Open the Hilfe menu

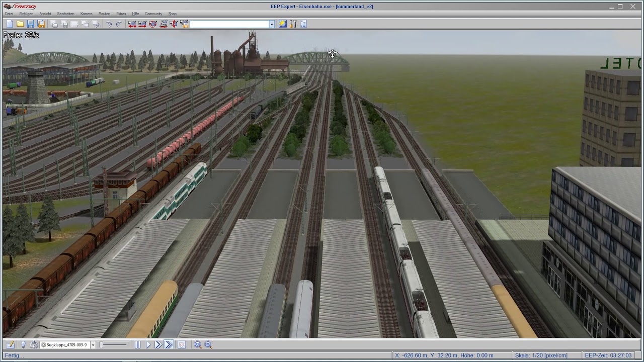(x=135, y=14)
